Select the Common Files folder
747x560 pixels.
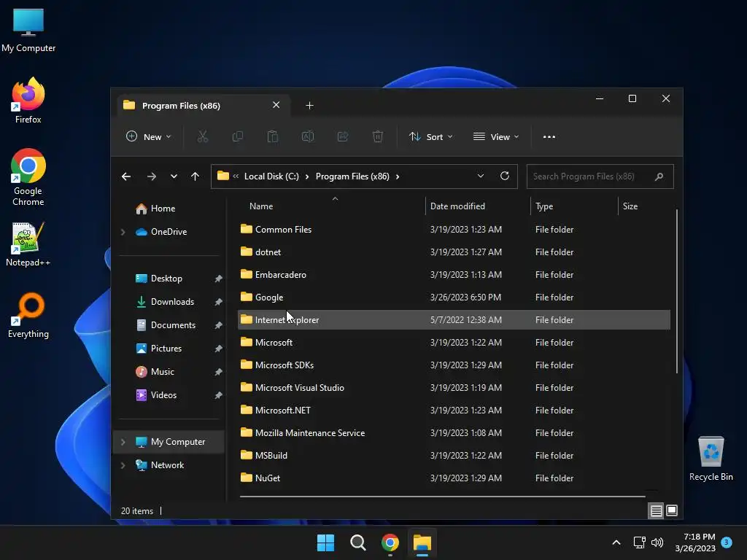point(454,230)
